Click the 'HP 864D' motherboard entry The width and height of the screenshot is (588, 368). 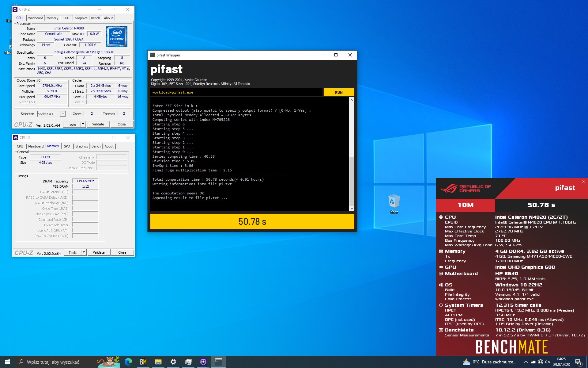click(x=507, y=274)
